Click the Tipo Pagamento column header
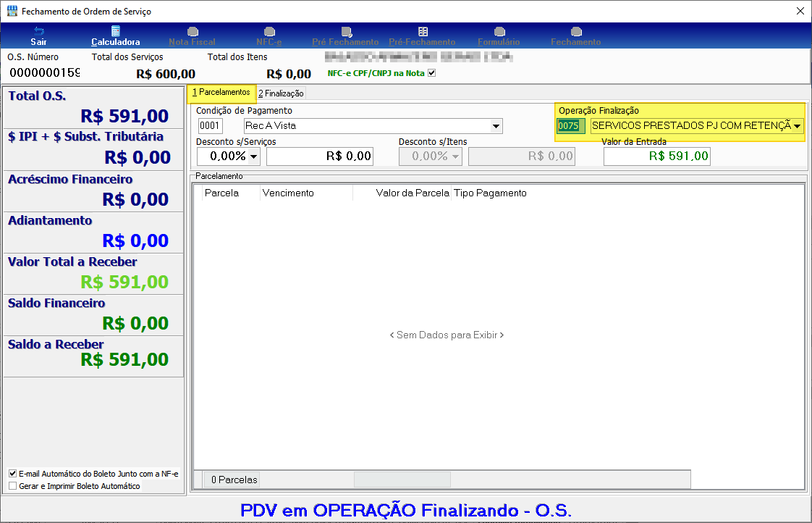This screenshot has height=523, width=812. coord(490,193)
